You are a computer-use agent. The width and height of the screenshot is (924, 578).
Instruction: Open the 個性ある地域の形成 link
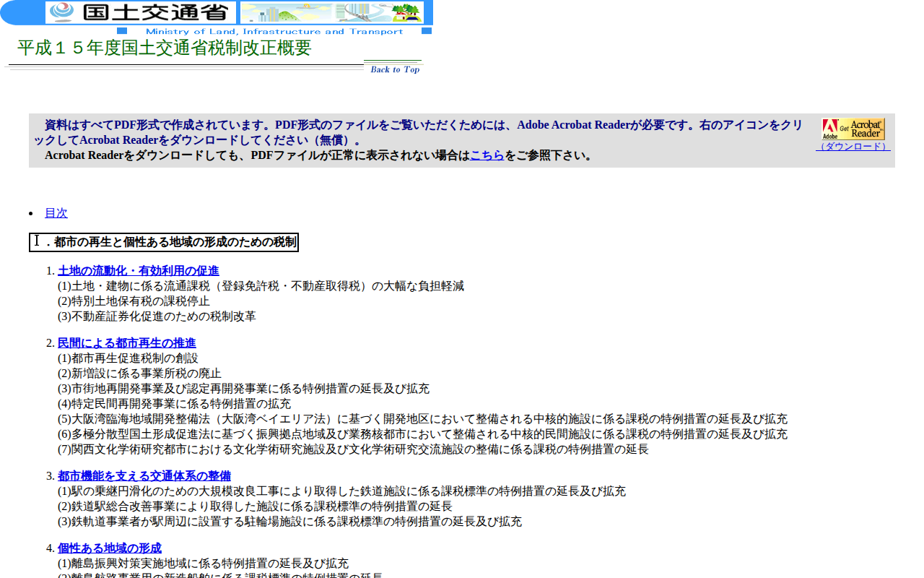[109, 548]
